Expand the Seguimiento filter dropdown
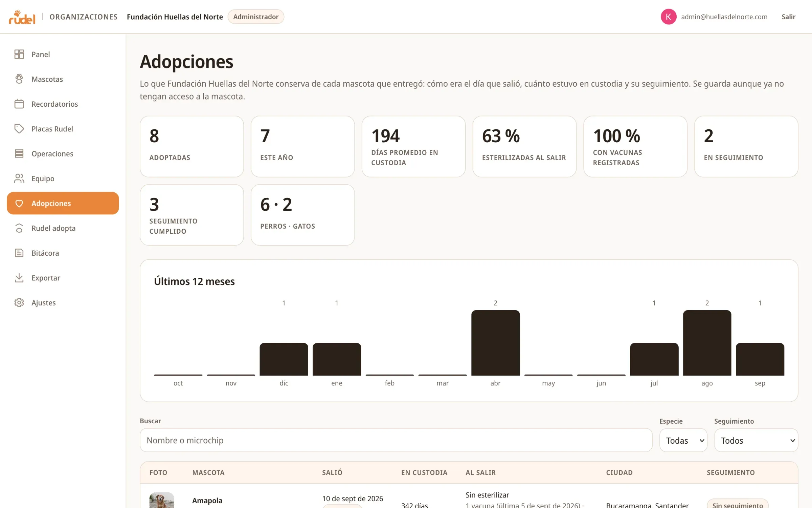 (x=756, y=440)
